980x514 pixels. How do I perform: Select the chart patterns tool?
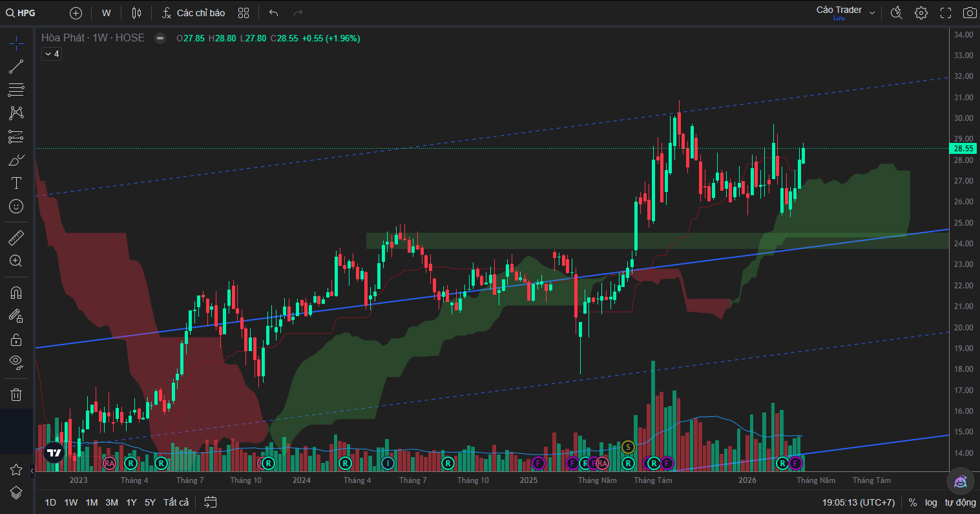pos(16,113)
